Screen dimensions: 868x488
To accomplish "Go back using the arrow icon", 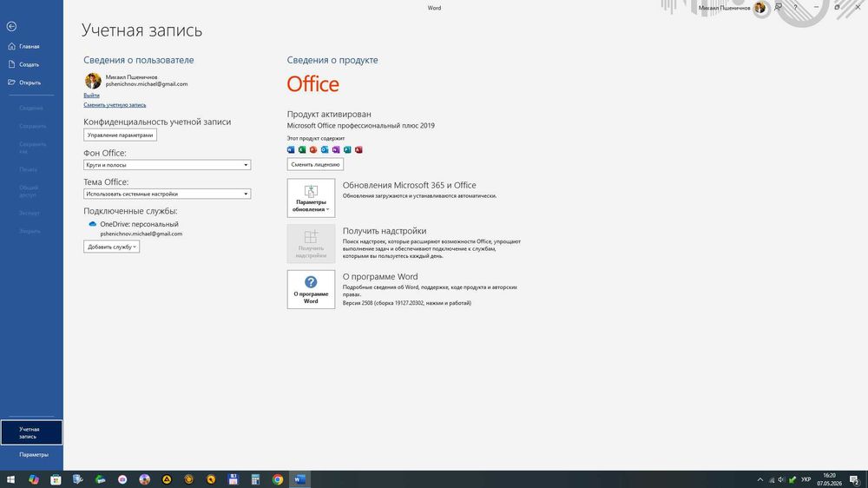I will [11, 26].
